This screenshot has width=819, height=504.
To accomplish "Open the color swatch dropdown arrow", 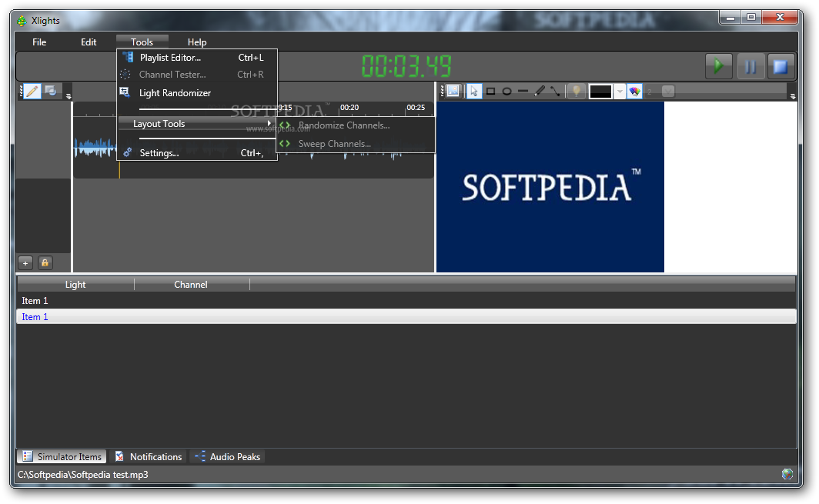I will pos(620,92).
